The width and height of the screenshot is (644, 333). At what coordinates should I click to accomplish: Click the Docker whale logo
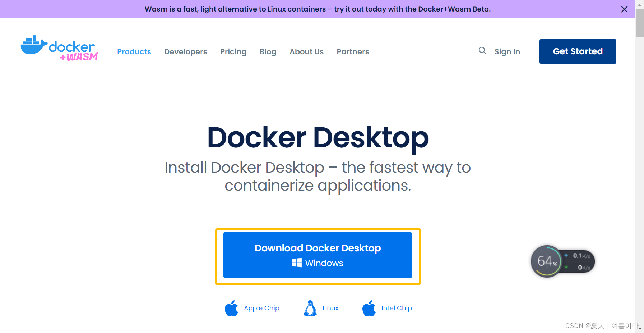click(x=59, y=48)
